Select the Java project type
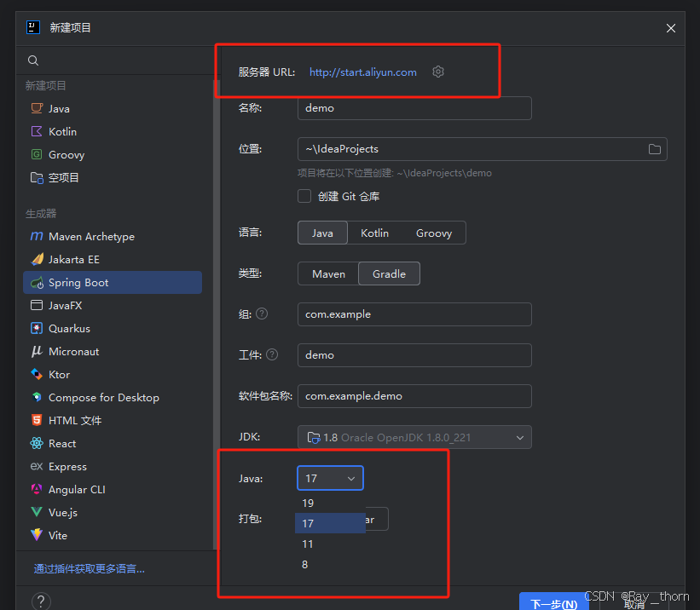This screenshot has width=700, height=610. (x=113, y=108)
